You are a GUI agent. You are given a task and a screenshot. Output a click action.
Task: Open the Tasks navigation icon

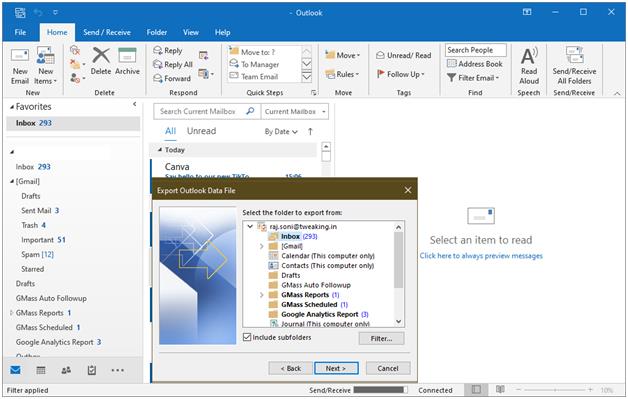[x=92, y=370]
